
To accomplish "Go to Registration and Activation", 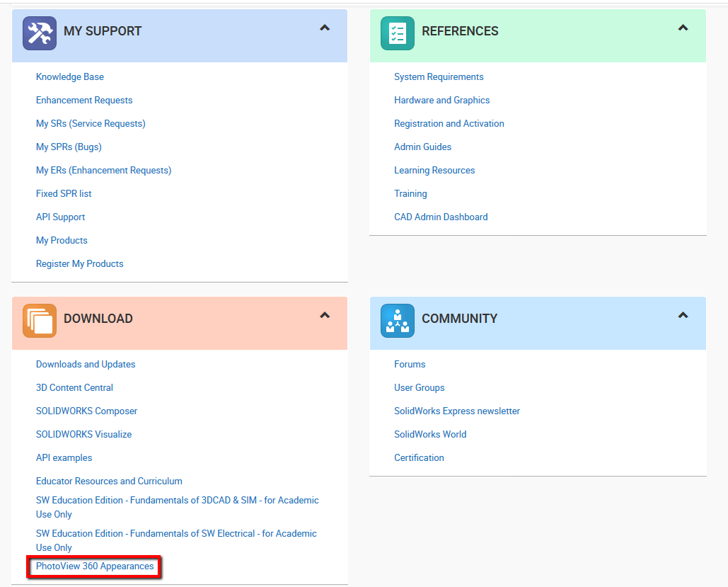I will [449, 124].
